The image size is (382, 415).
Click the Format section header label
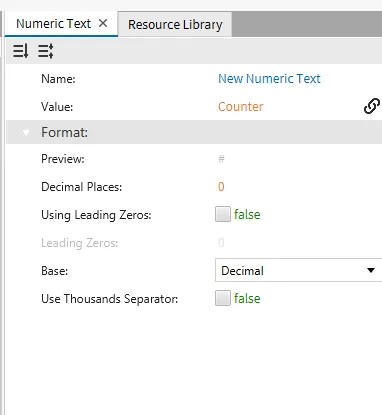pyautogui.click(x=65, y=132)
